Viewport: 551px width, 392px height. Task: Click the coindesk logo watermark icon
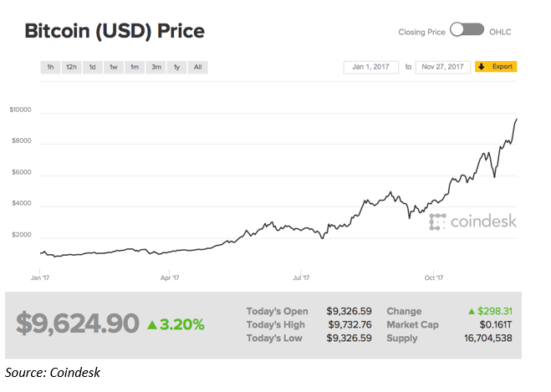(437, 222)
